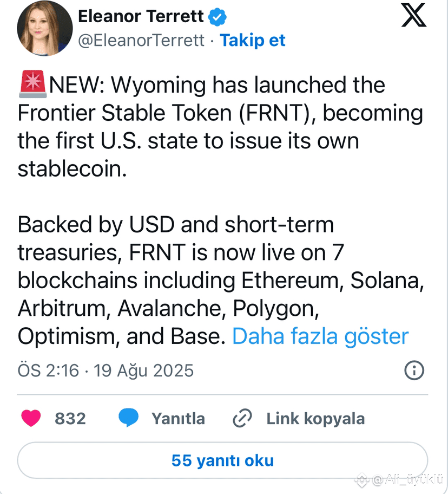
Task: Click the blue reply bubble icon
Action: click(x=128, y=418)
